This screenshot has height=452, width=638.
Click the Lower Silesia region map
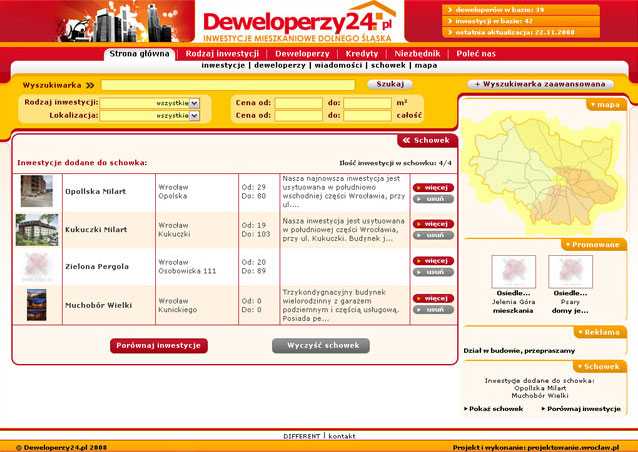click(545, 173)
